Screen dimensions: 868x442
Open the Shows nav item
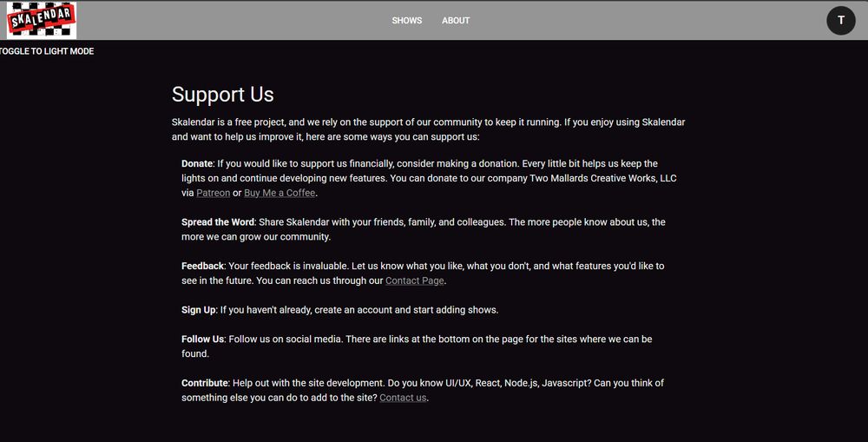point(407,21)
